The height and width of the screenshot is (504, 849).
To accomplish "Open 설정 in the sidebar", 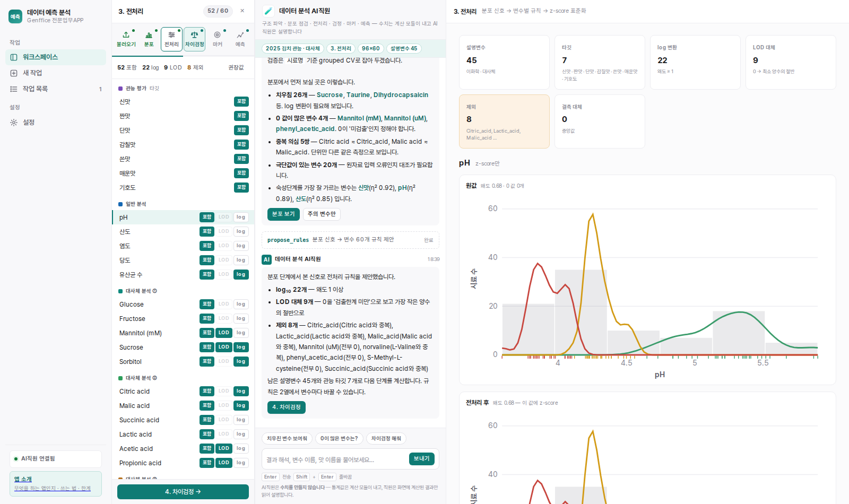I will point(56,123).
